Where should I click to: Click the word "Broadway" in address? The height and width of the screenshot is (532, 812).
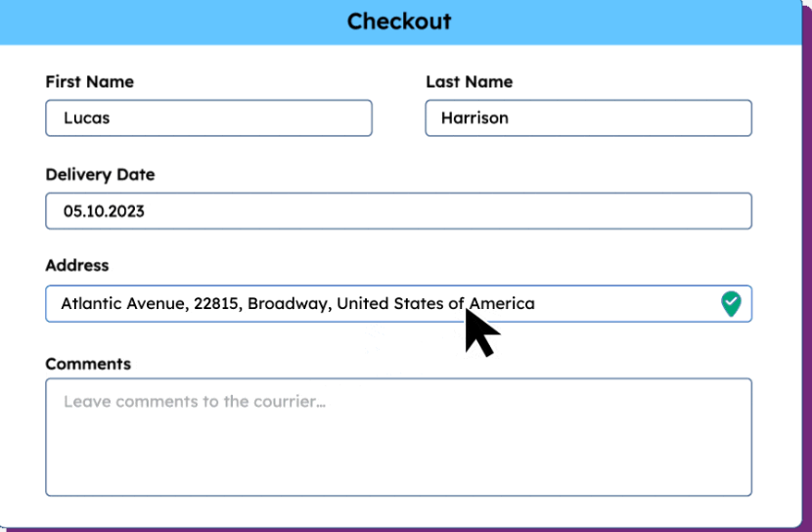pos(289,304)
